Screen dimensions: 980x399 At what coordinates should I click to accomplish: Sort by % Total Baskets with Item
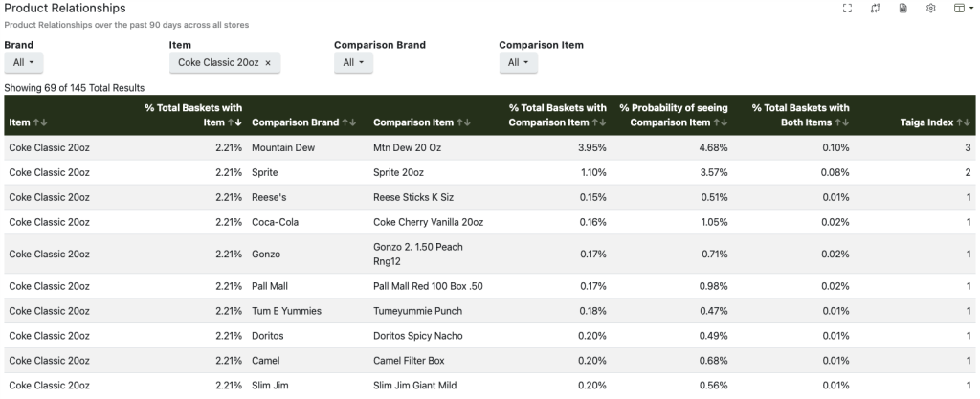[234, 122]
